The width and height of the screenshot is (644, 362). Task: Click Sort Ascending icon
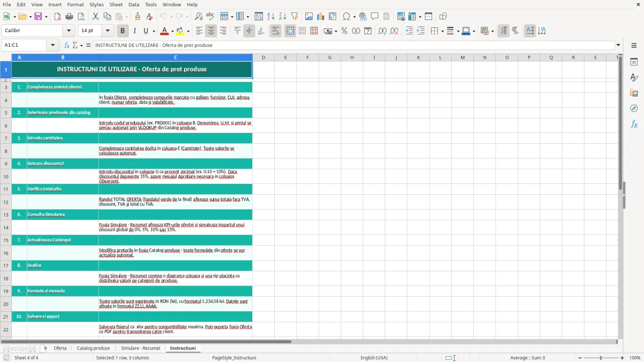click(271, 17)
